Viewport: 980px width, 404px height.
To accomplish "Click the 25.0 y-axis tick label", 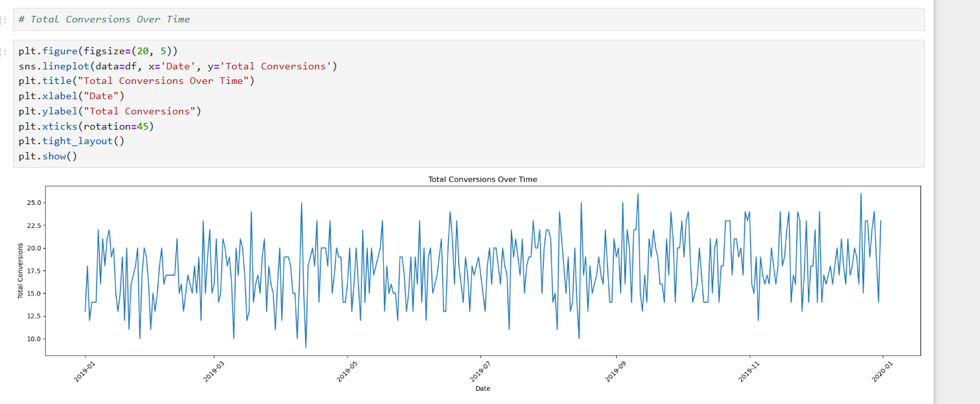I will tap(32, 202).
